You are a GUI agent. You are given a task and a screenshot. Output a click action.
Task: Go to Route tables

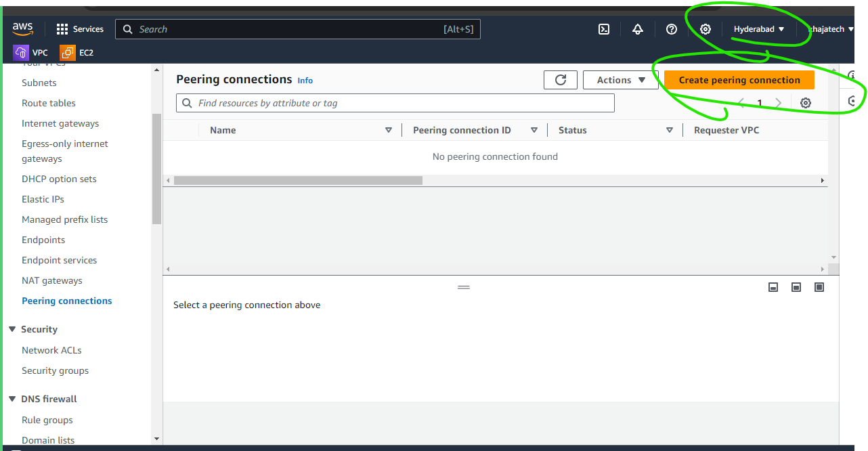(x=49, y=103)
